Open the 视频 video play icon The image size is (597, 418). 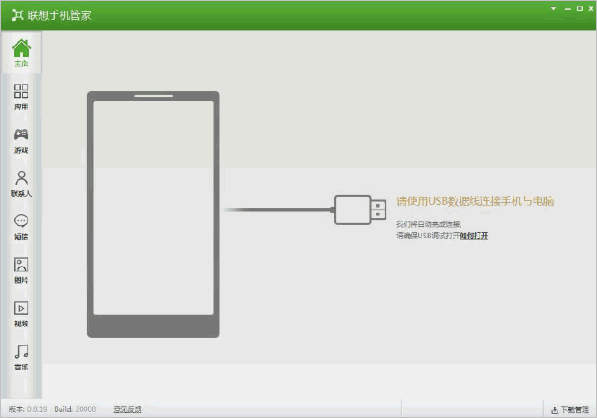click(x=21, y=308)
